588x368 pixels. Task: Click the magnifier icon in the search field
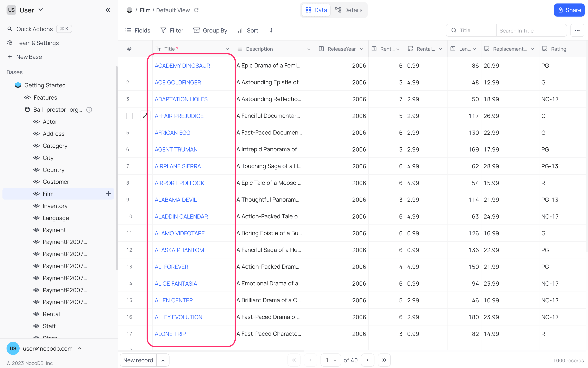(x=454, y=30)
